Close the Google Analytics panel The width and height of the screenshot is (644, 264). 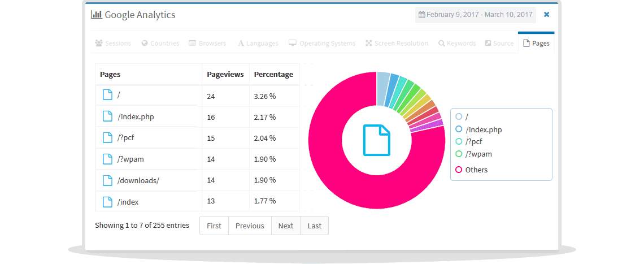coord(547,14)
